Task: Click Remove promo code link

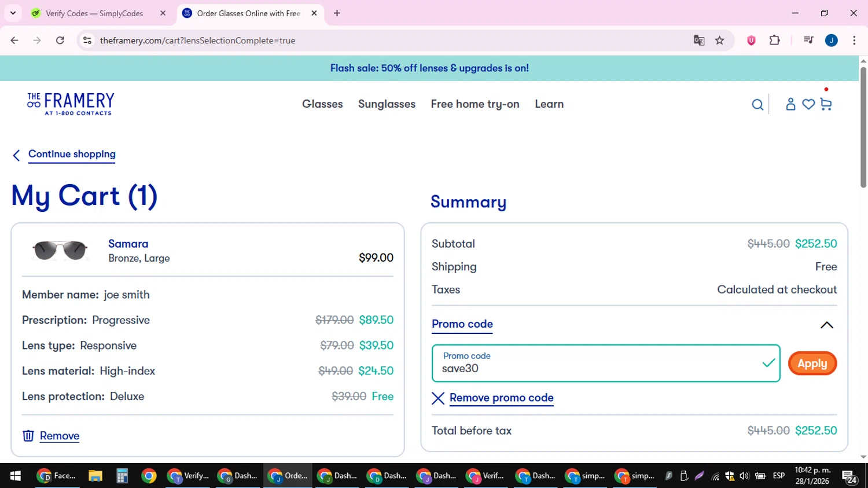Action: (501, 398)
